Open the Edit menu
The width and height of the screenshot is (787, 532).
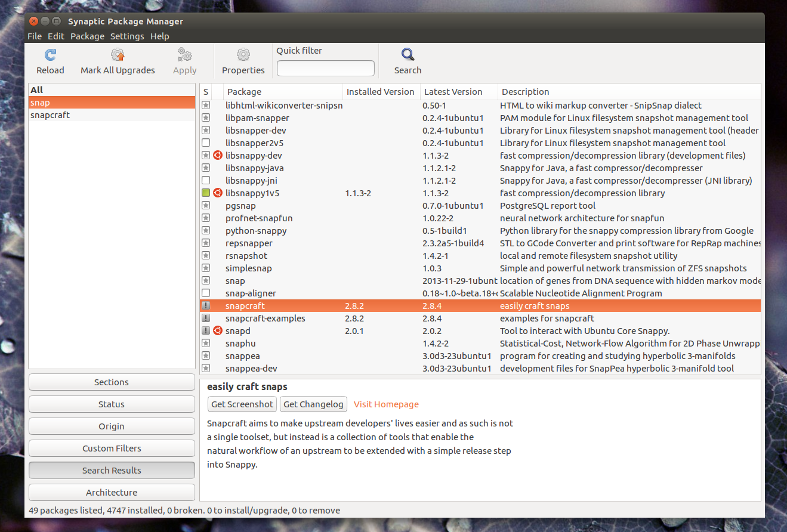56,36
